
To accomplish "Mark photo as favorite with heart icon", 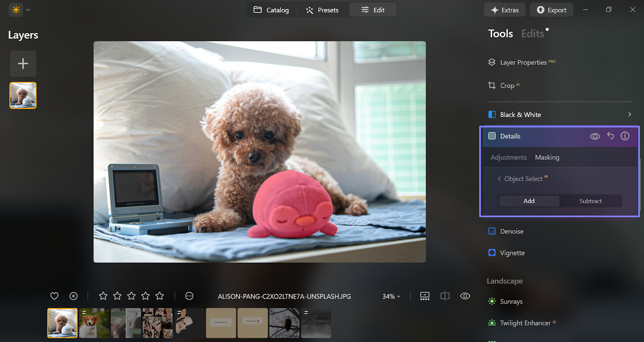I will coord(54,296).
